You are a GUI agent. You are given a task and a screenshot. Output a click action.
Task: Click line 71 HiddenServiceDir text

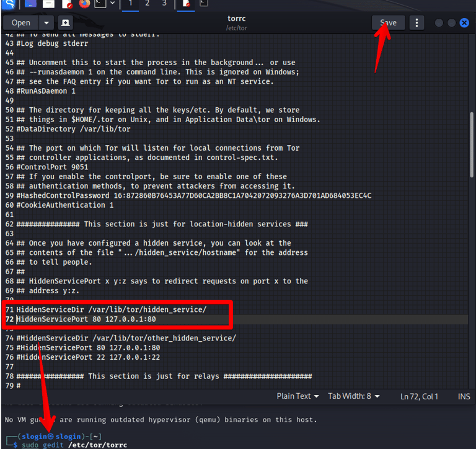[112, 309]
